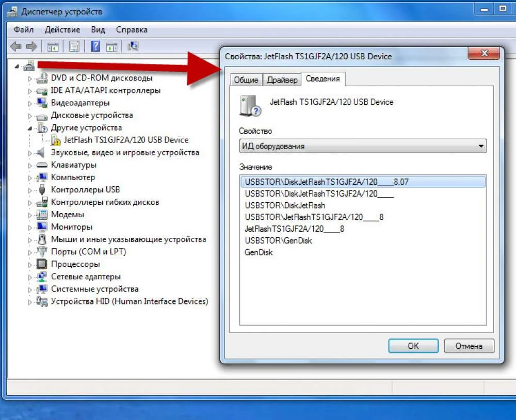Screen dimensions: 516x420
Task: Select the computer root node icon
Action: 28,66
